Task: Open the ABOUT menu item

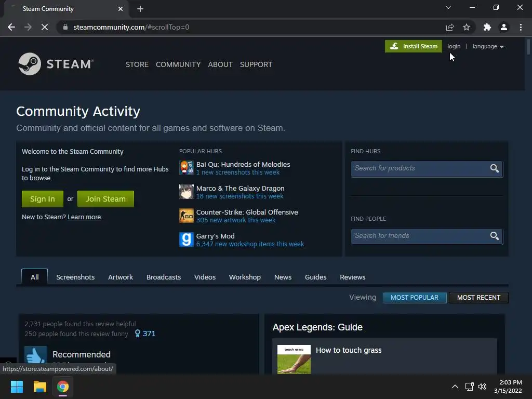Action: click(220, 64)
